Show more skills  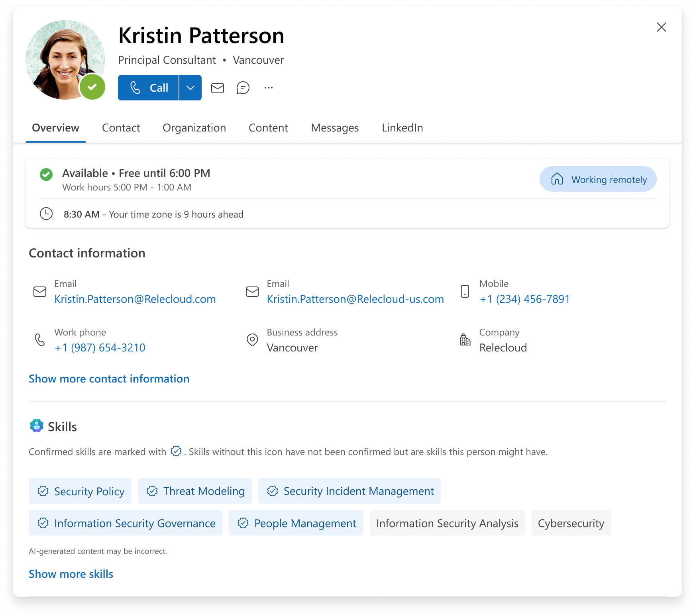(71, 574)
